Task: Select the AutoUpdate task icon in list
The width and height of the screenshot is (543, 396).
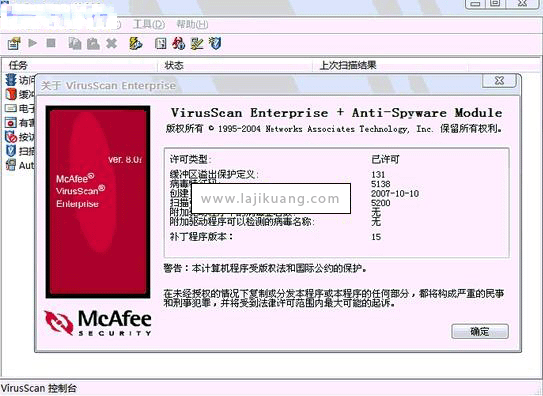Action: [11, 165]
